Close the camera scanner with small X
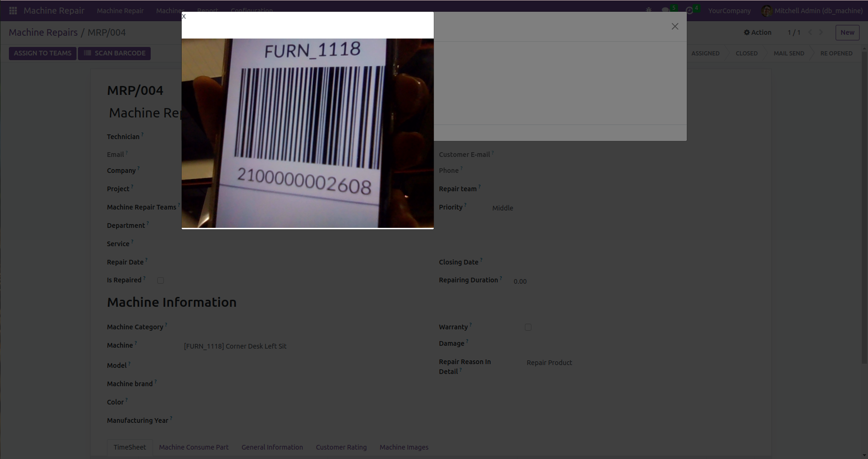Viewport: 868px width, 459px height. pyautogui.click(x=184, y=16)
